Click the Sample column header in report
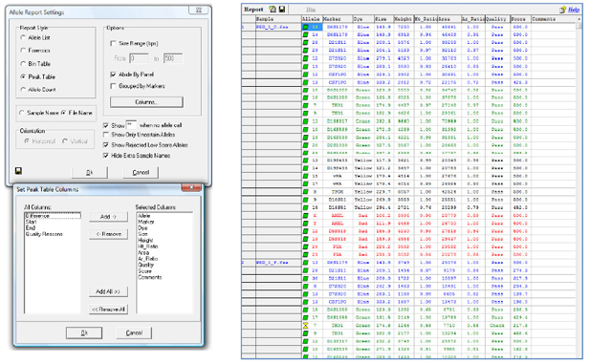The height and width of the screenshot is (364, 589). pyautogui.click(x=278, y=19)
